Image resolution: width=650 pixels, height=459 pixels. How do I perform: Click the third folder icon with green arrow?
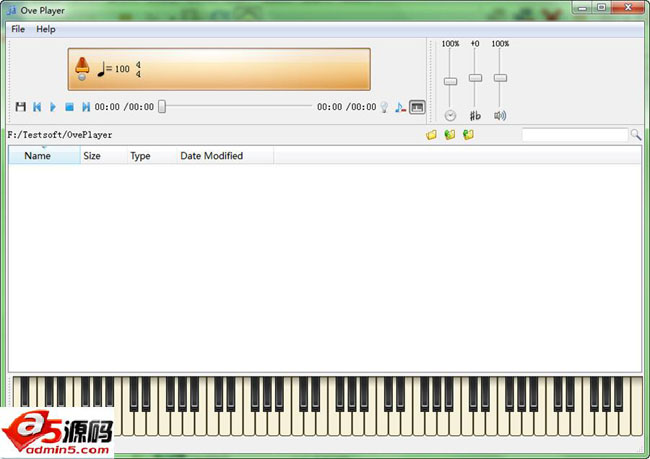(468, 135)
